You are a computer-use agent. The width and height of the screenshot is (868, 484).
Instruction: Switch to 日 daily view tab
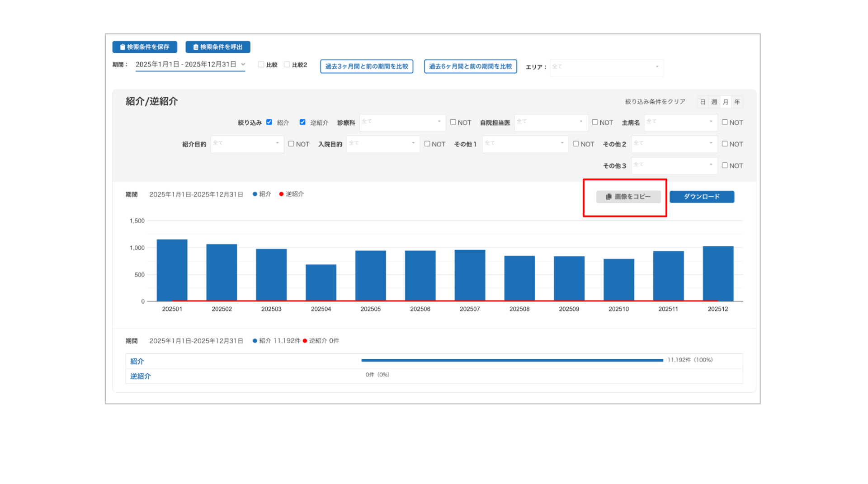[x=703, y=102]
